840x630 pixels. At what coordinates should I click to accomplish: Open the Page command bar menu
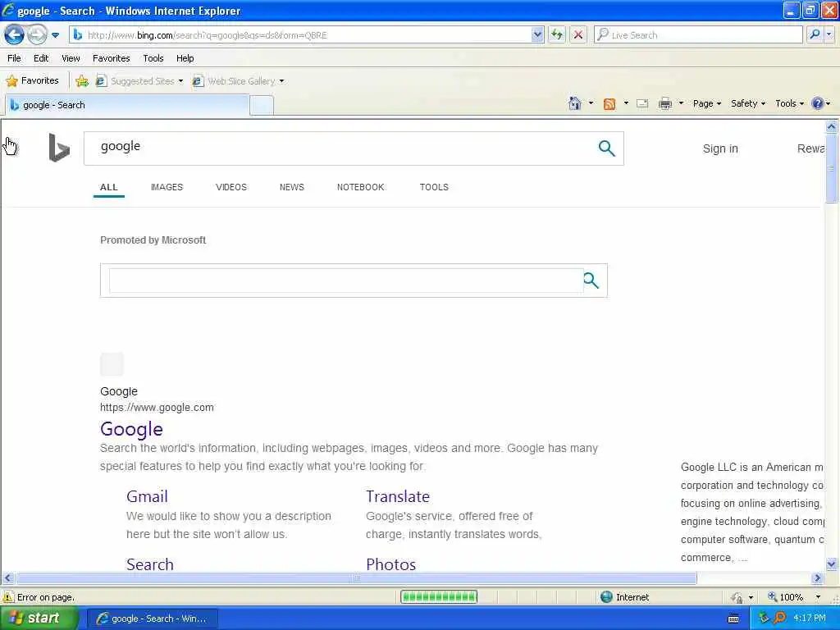point(706,103)
